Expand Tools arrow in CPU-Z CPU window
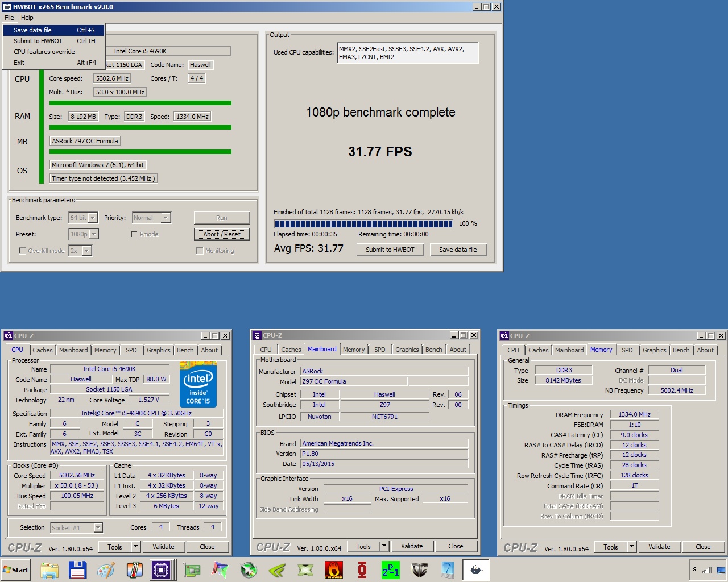Image resolution: width=728 pixels, height=582 pixels. click(x=135, y=547)
